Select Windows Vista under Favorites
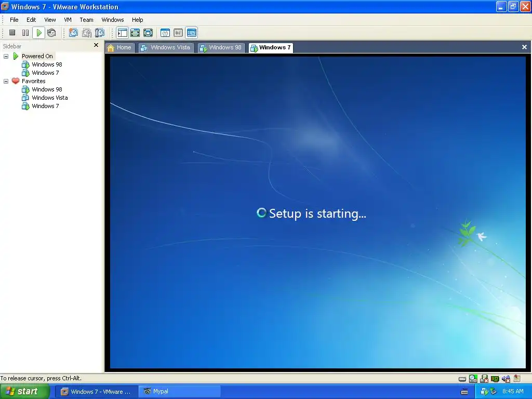The width and height of the screenshot is (532, 399). coord(49,98)
